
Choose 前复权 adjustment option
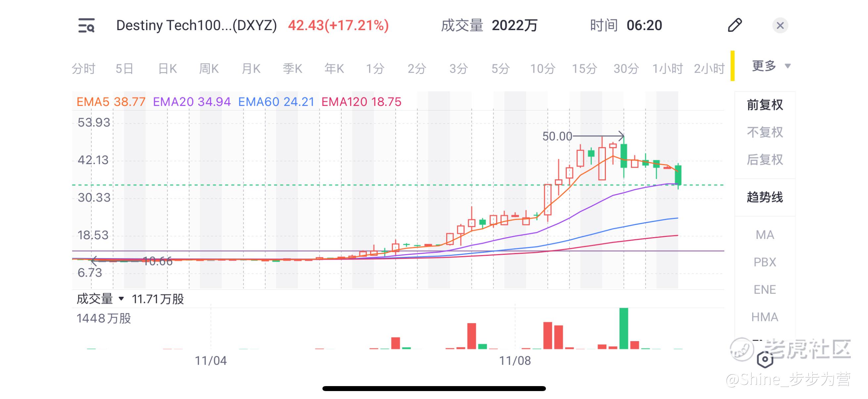765,105
